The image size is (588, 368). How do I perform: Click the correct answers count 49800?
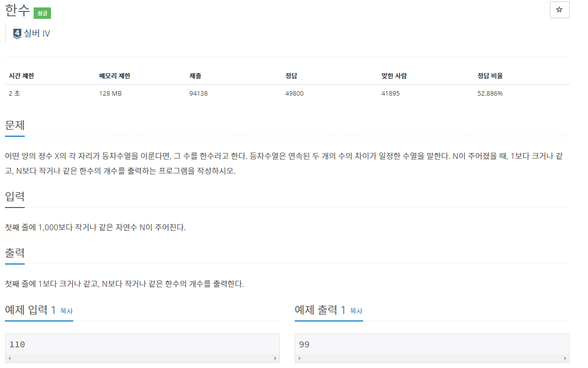pos(294,94)
